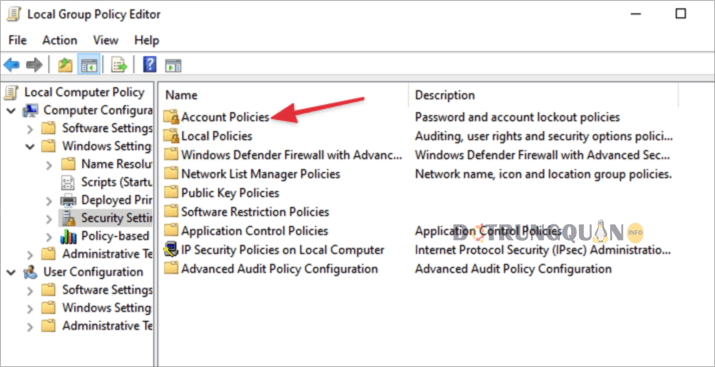Collapse Windows Settings under Computer Configuration

[30, 147]
